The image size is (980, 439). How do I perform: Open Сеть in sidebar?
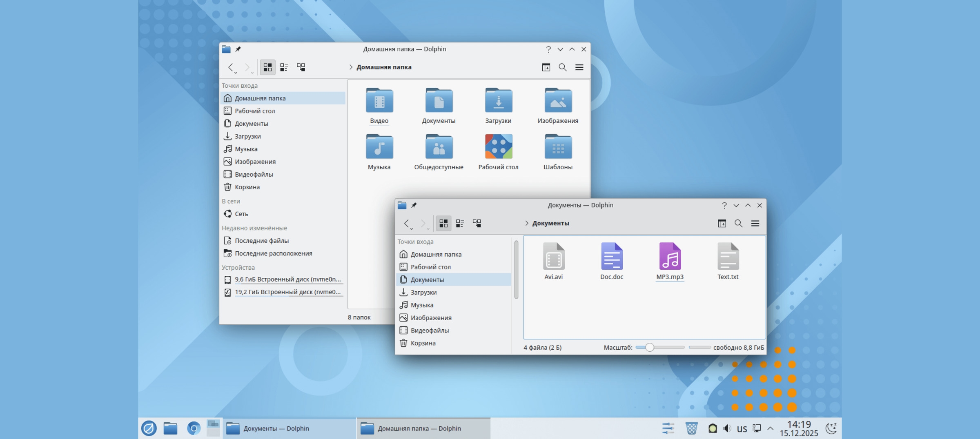point(283,214)
